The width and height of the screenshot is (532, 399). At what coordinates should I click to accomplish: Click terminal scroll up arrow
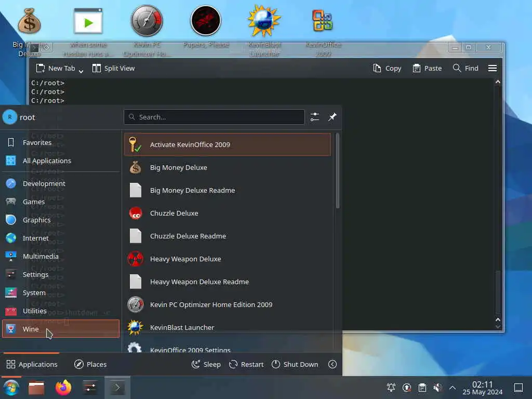(498, 82)
